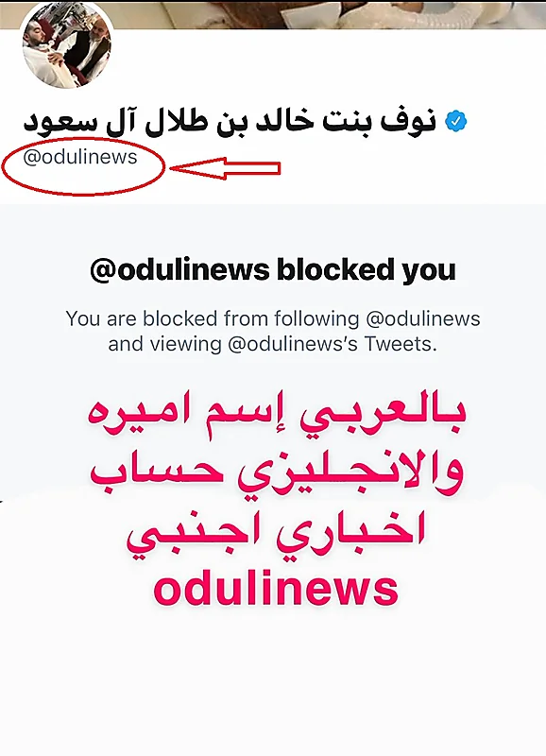Click the @odulinews handle under the name
546x756 pixels.
point(80,157)
